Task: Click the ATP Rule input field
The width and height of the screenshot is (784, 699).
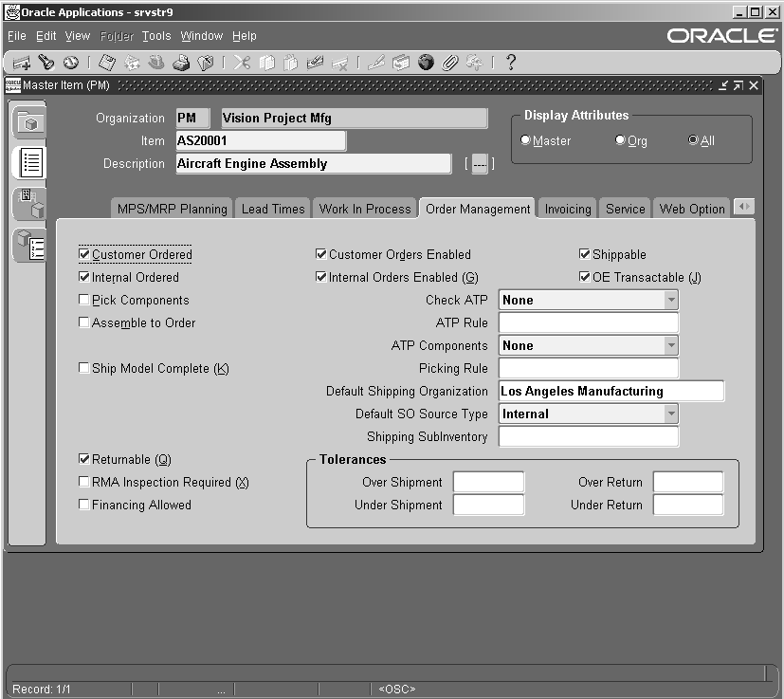Action: 589,322
